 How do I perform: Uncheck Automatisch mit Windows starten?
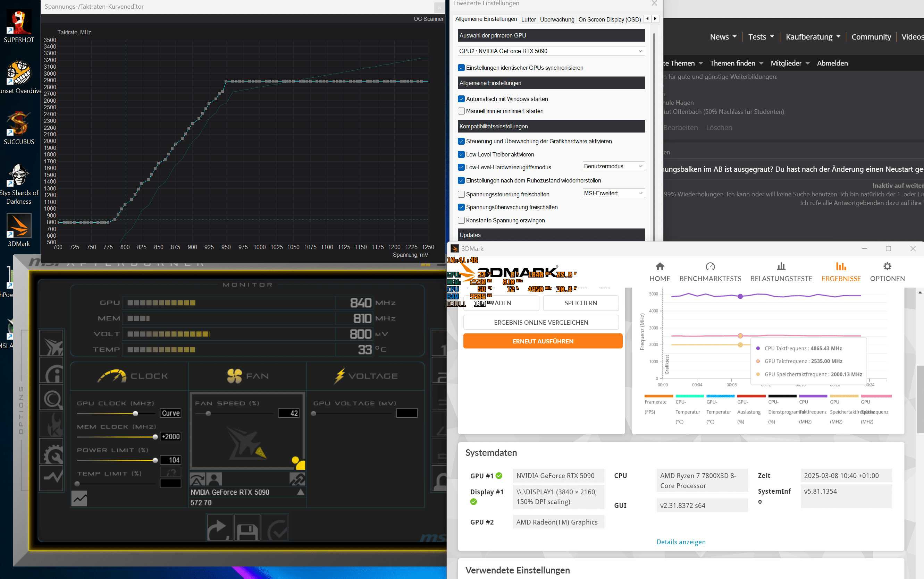pos(461,99)
